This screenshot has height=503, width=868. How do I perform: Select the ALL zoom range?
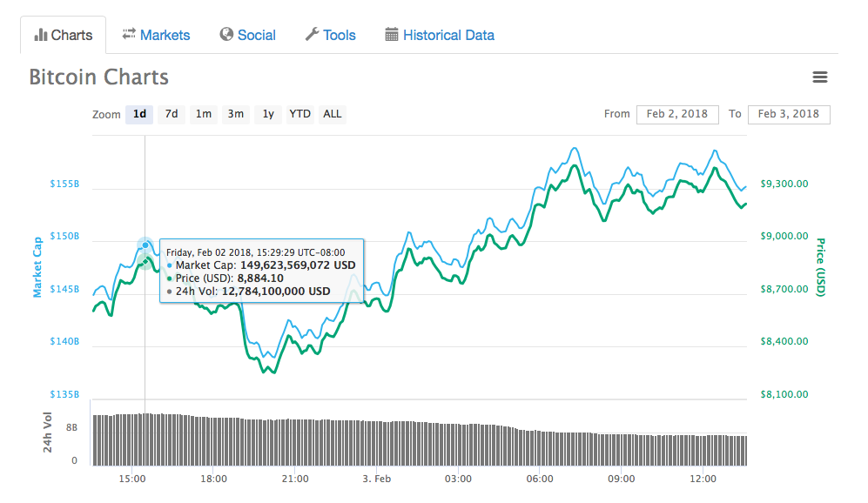tap(332, 114)
